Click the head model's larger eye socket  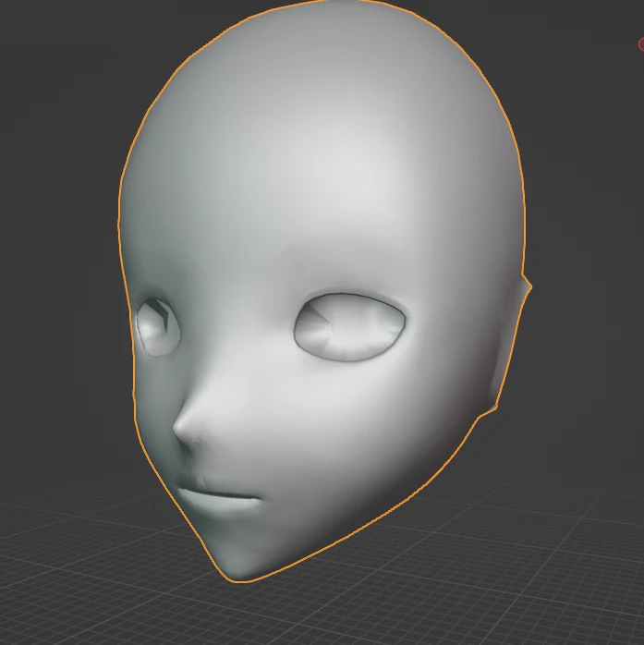pos(350,327)
